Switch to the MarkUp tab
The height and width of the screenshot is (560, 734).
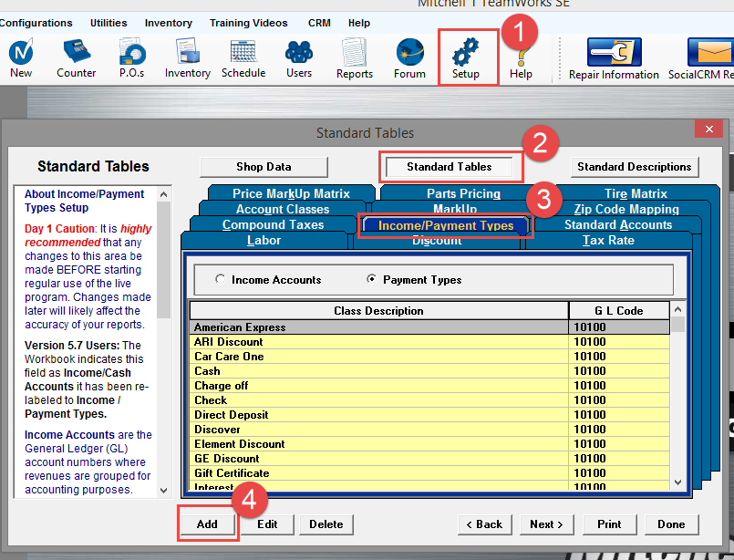pyautogui.click(x=455, y=209)
